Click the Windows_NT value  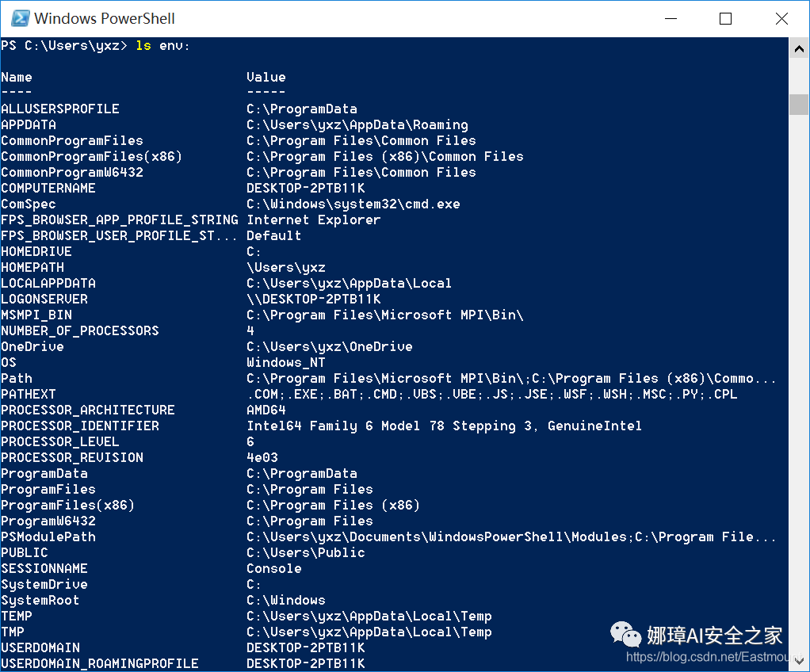point(286,363)
